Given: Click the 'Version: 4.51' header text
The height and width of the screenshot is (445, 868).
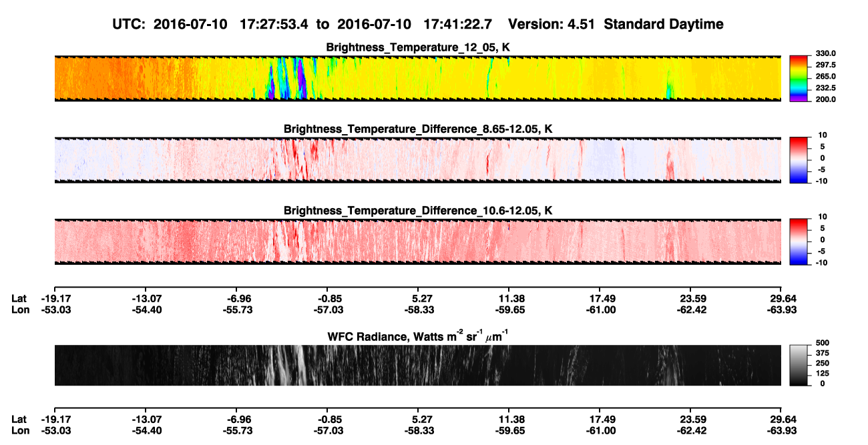Looking at the screenshot, I should click(x=552, y=25).
